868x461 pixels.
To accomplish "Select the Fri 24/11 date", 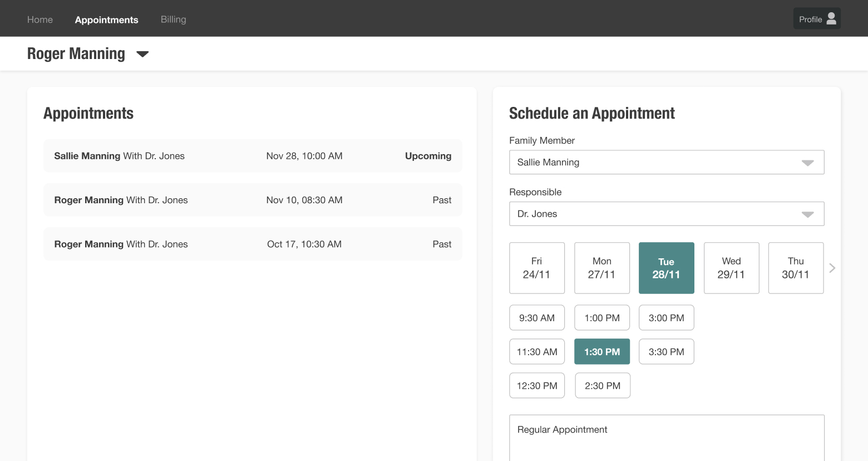I will point(536,268).
